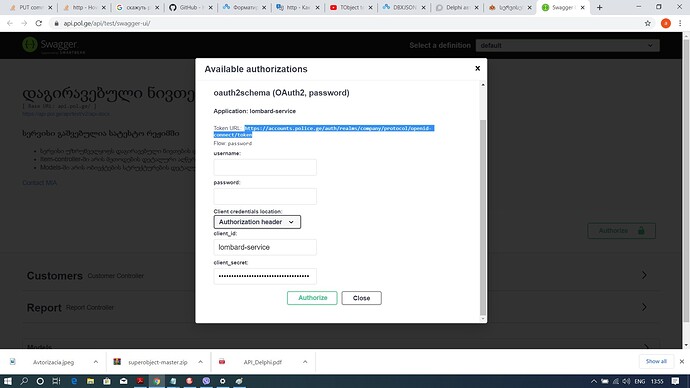Image resolution: width=690 pixels, height=388 pixels.
Task: Expand options for API_Delphi.pdf download
Action: click(305, 362)
